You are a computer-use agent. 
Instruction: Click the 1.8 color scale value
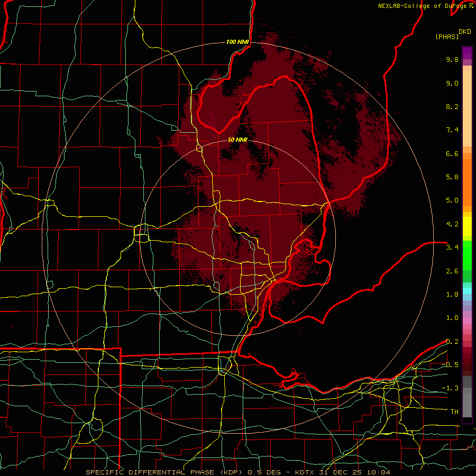[452, 295]
